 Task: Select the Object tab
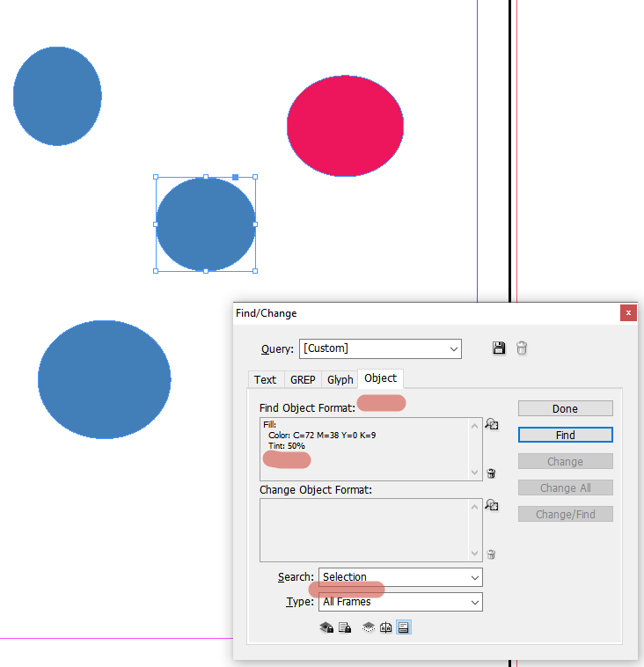pyautogui.click(x=381, y=378)
